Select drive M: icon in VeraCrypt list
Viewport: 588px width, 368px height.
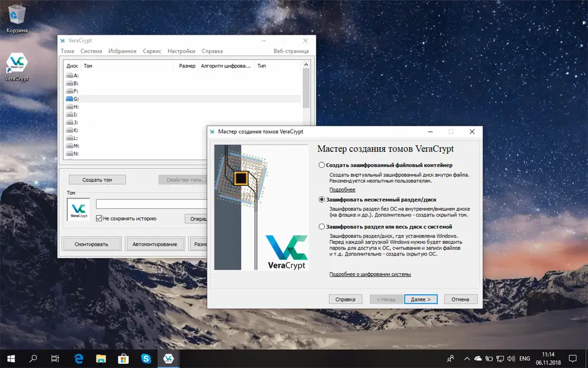coord(69,145)
